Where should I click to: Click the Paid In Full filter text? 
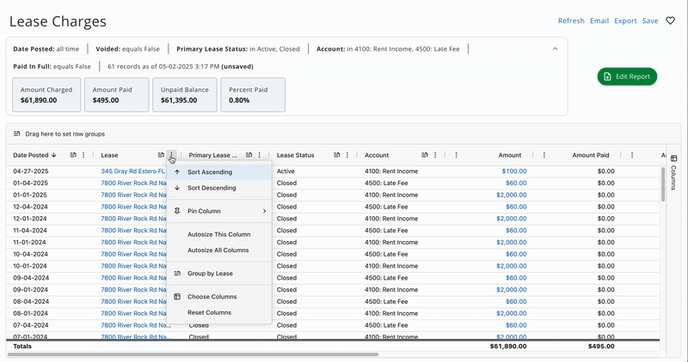pyautogui.click(x=52, y=66)
